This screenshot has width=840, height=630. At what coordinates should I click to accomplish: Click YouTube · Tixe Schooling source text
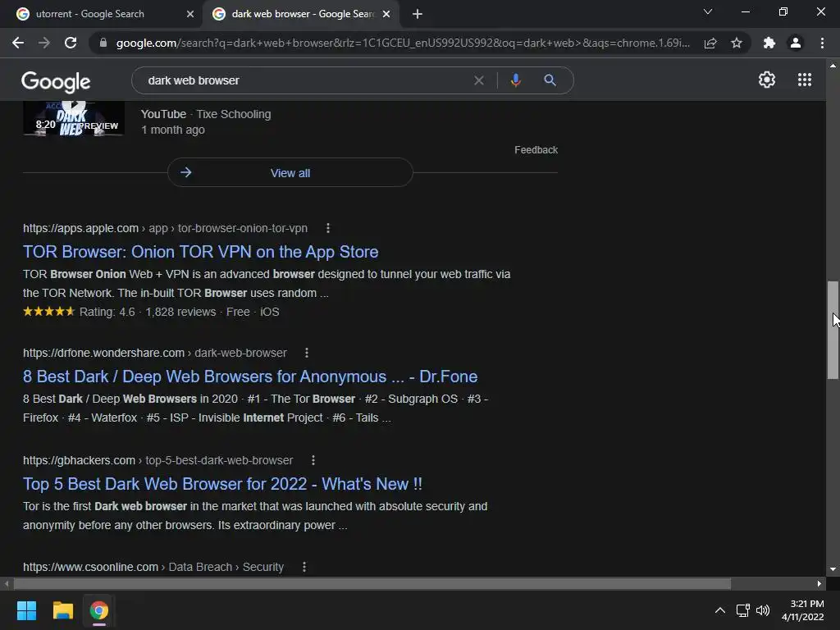206,114
